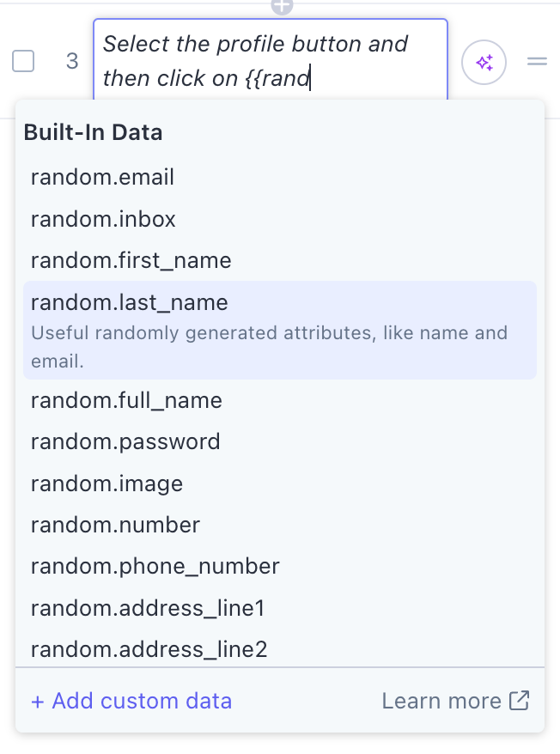The image size is (560, 754).
Task: Select random.address_line1 from the list
Action: click(148, 607)
